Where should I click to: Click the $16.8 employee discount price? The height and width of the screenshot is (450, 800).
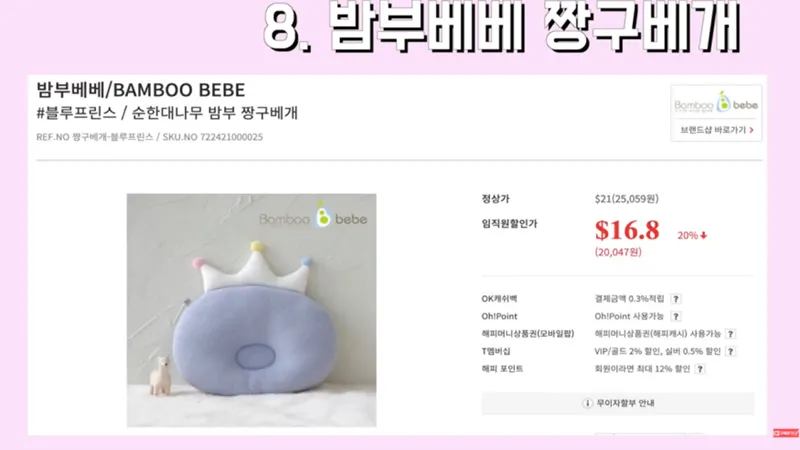tap(627, 230)
